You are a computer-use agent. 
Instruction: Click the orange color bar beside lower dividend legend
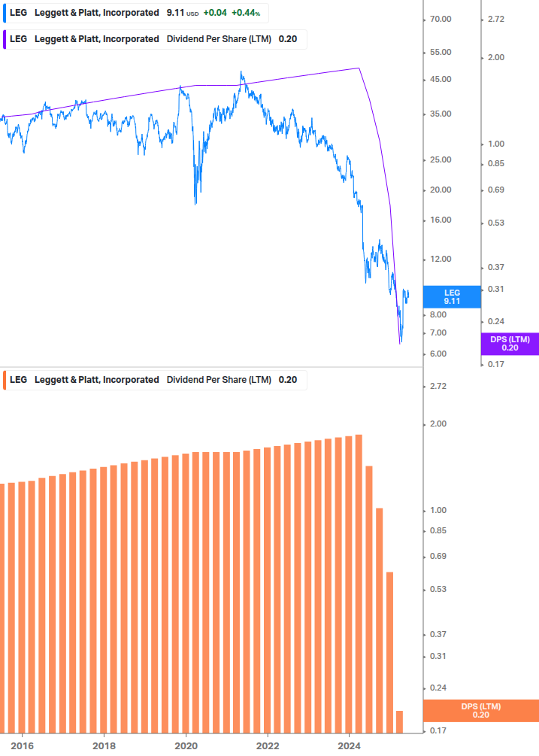point(5,380)
